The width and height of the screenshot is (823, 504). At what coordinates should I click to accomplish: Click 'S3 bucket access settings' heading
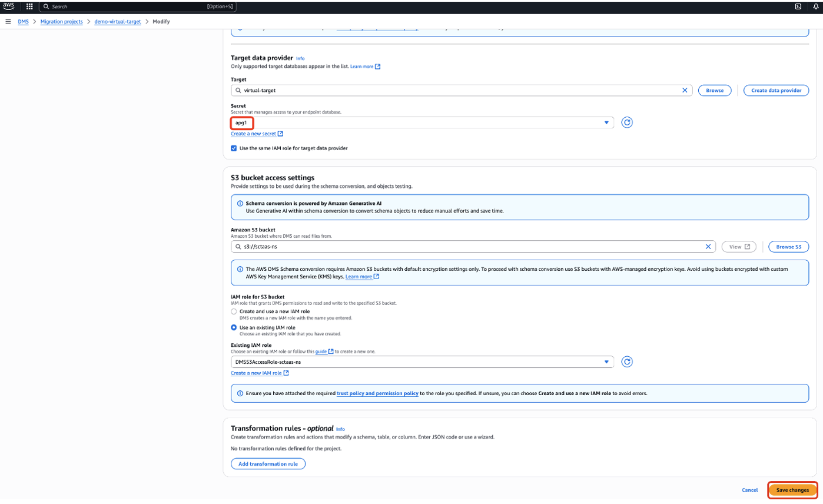click(273, 177)
